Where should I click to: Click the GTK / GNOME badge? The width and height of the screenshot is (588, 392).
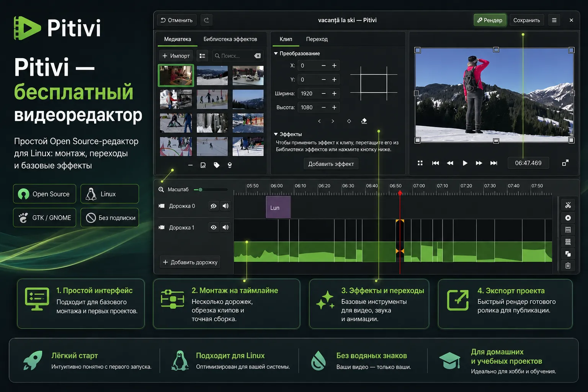(44, 218)
